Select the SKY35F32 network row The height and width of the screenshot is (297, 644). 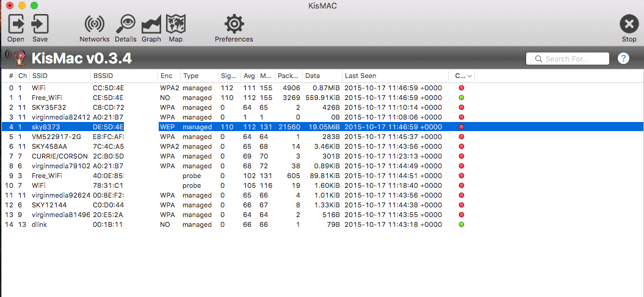coord(322,107)
